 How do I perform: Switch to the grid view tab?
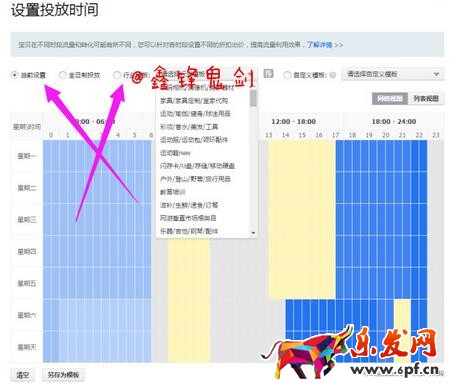tap(390, 99)
